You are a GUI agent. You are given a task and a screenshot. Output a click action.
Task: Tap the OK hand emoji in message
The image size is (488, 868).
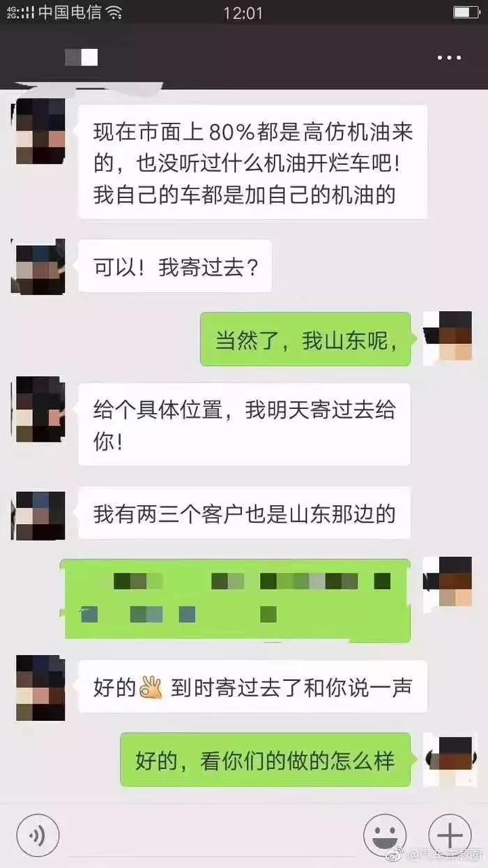coord(151,688)
